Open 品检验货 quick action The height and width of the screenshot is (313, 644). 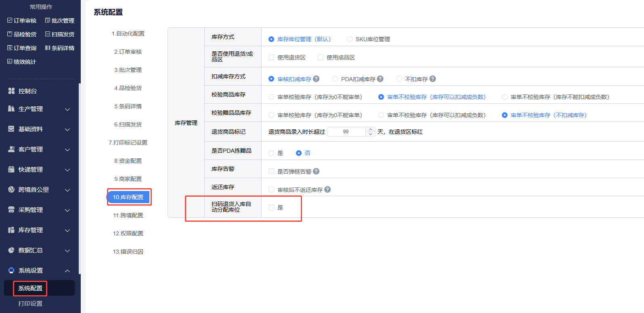(22, 34)
